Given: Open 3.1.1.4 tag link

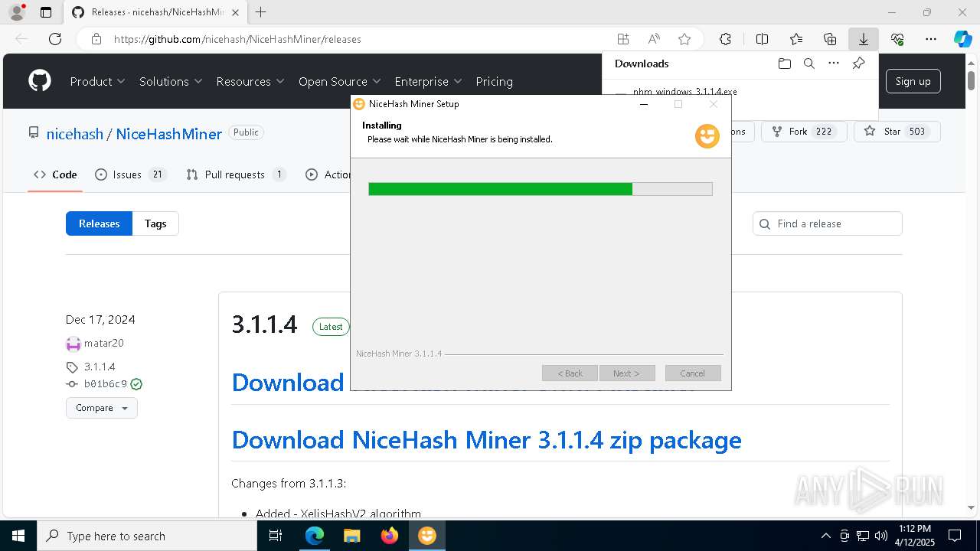Looking at the screenshot, I should [100, 367].
